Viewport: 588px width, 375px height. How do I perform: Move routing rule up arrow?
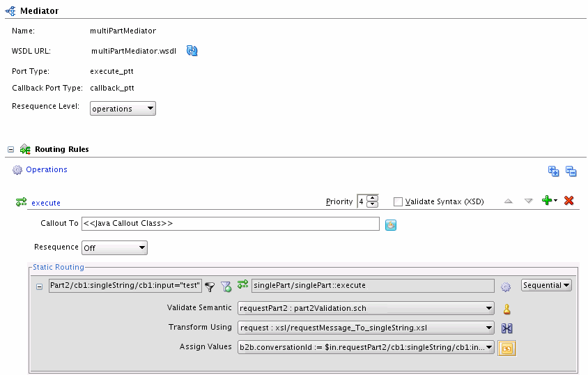508,201
